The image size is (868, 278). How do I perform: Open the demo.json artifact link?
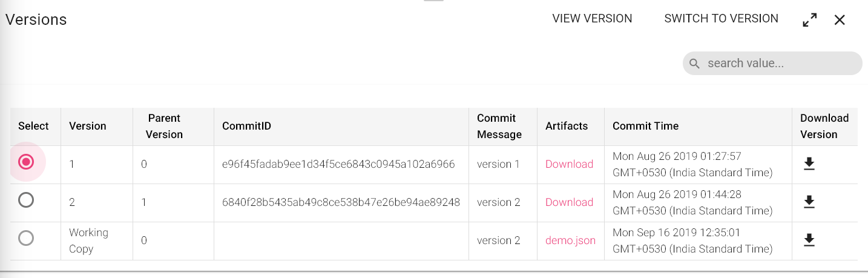point(570,240)
